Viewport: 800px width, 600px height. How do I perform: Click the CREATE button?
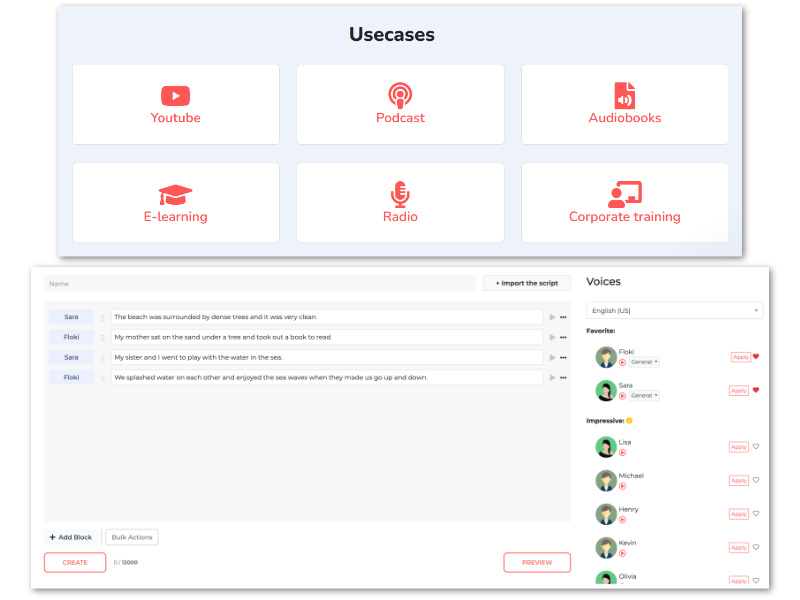75,563
